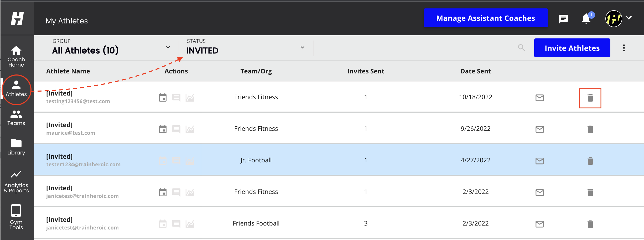Screen dimensions: 644x240
Task: Open the profile avatar dropdown chevron
Action: 629,18
